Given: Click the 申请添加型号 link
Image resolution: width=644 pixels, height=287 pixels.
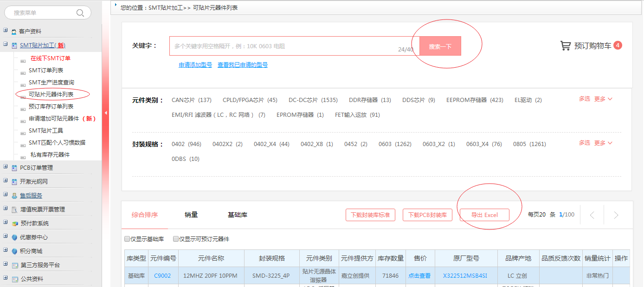Looking at the screenshot, I should [195, 65].
